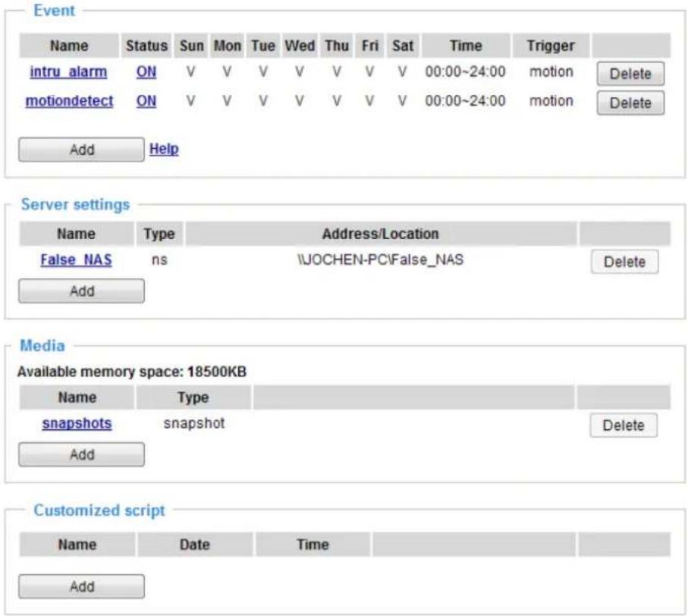Click the Media table Type column header
Screen dimensions: 688x616
coord(193,398)
